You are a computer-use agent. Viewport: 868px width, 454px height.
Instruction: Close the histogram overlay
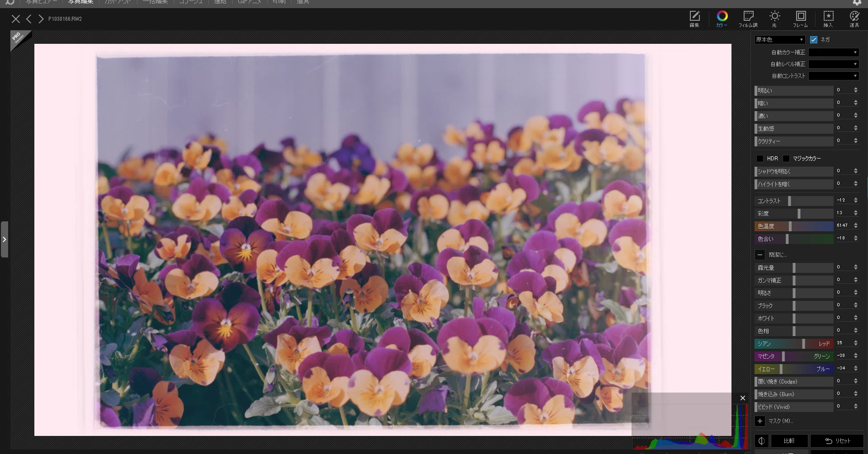click(743, 398)
